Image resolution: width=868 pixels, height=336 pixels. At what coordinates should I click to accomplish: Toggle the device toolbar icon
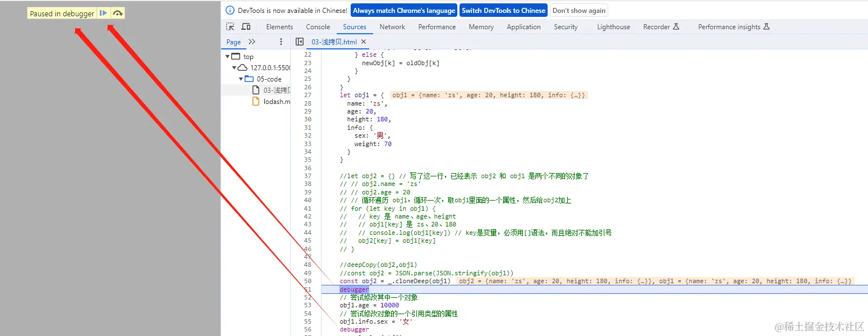(246, 26)
